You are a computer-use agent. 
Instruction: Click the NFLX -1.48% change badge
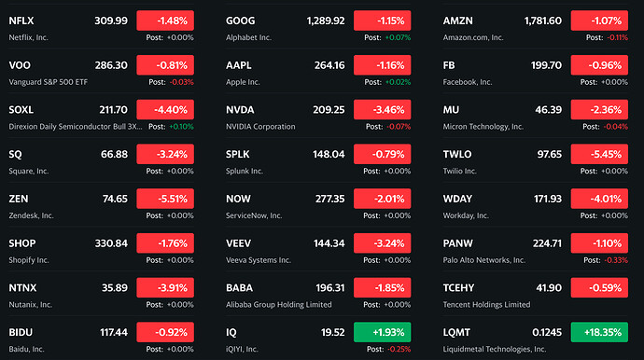tap(165, 21)
